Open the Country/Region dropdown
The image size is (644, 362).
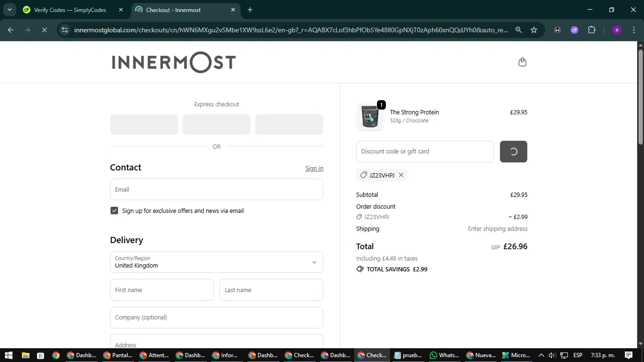[216, 262]
